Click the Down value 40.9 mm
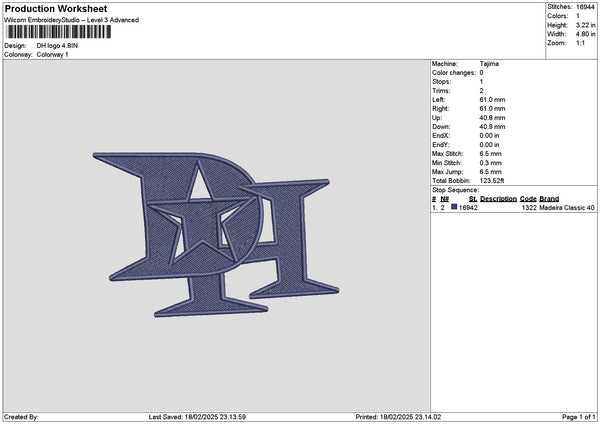Image resolution: width=600 pixels, height=424 pixels. pyautogui.click(x=492, y=127)
